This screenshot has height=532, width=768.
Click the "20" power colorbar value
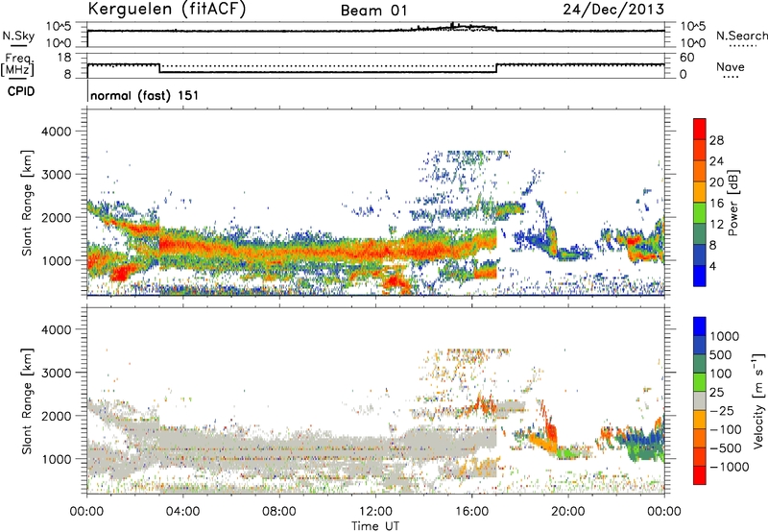click(716, 182)
